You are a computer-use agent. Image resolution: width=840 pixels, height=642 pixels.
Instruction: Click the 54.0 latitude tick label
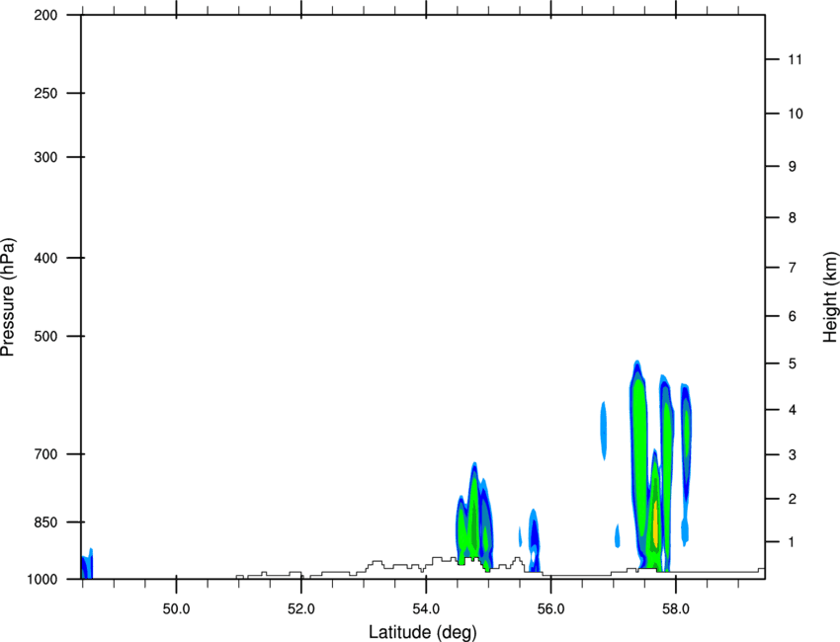tap(426, 609)
